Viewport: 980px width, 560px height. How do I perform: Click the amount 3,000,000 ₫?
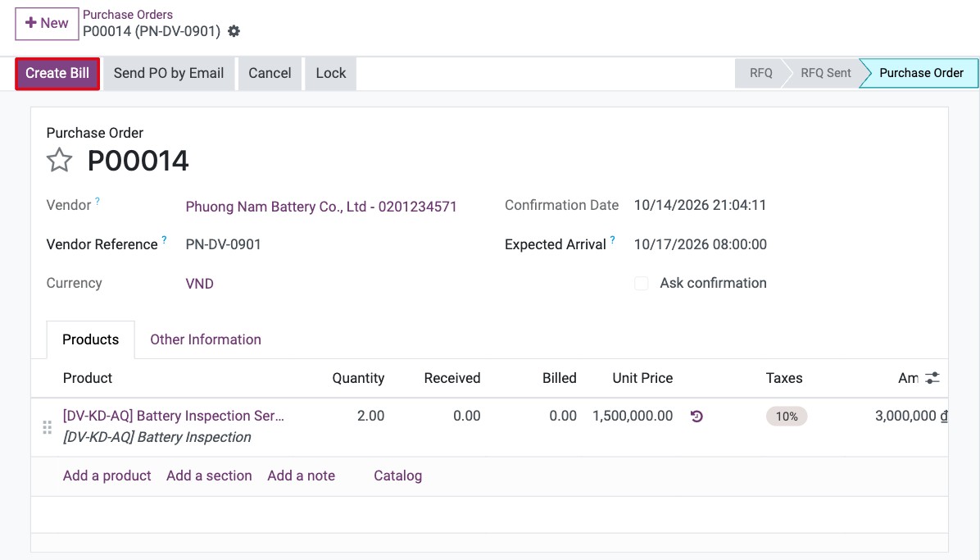coord(911,416)
